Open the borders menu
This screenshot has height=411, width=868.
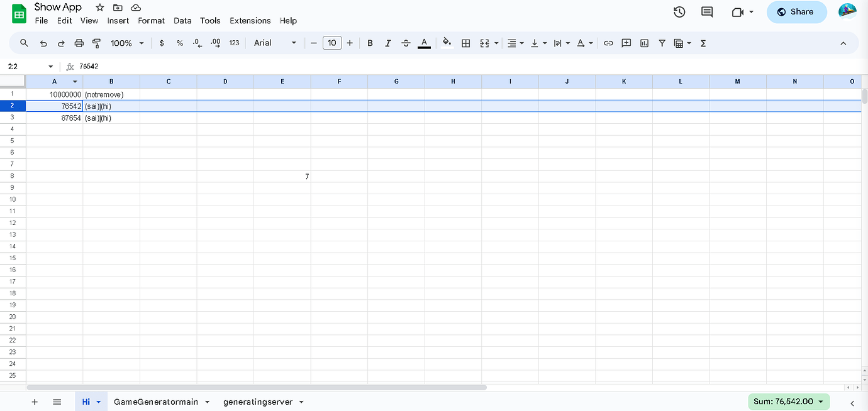[x=465, y=43]
